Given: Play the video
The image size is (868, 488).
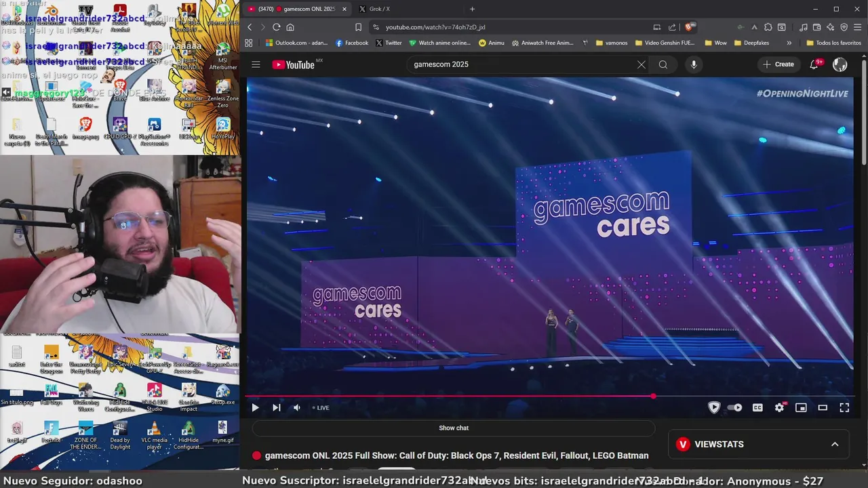Looking at the screenshot, I should point(255,407).
